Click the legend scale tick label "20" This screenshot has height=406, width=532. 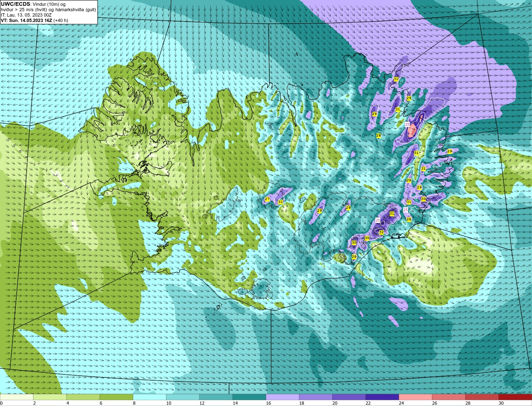click(x=335, y=403)
